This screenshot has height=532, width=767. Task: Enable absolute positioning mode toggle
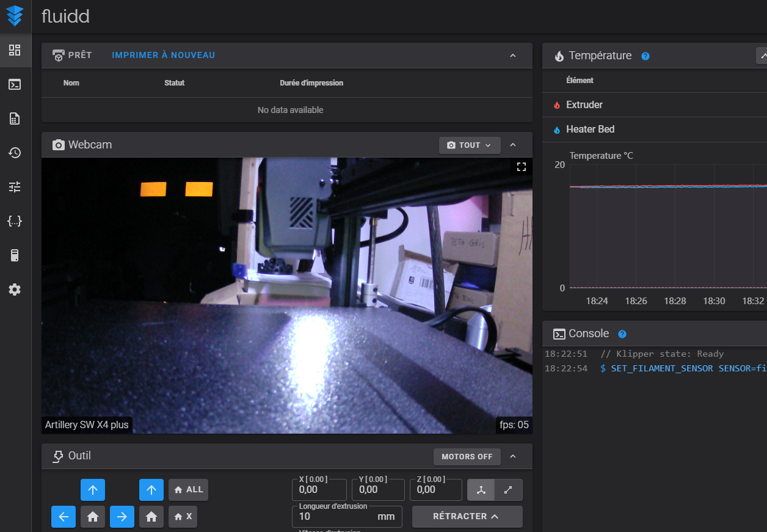481,490
